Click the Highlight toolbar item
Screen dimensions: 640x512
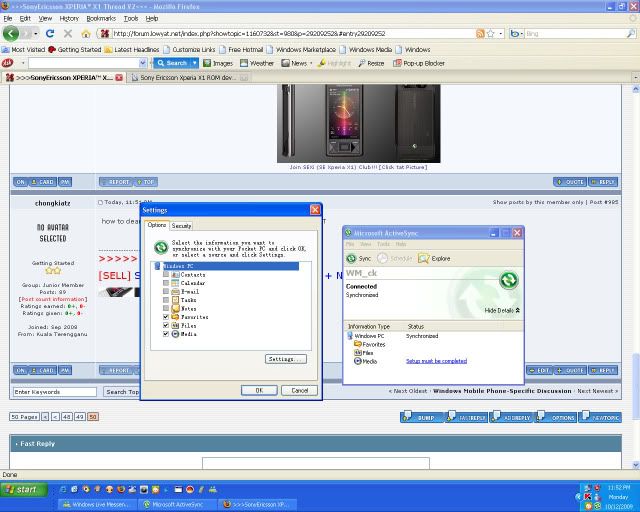pyautogui.click(x=334, y=63)
